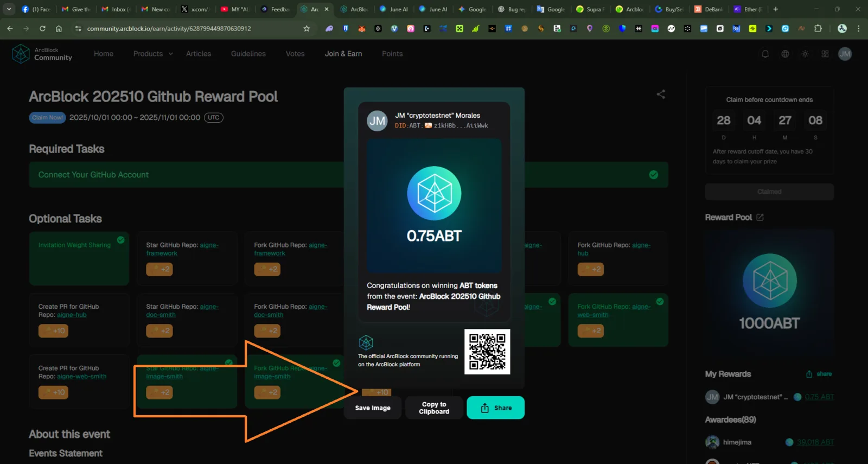Switch to the Facebook tab
Viewport: 868px width, 464px height.
point(36,9)
